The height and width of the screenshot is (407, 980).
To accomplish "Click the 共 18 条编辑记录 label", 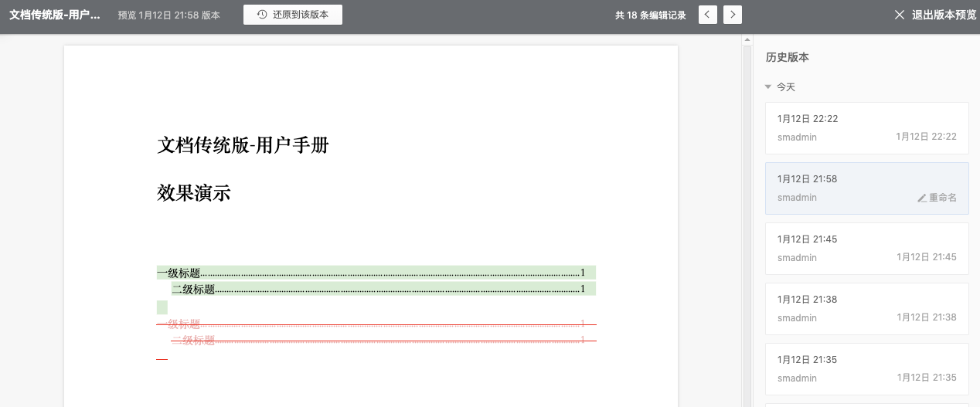I will 651,15.
